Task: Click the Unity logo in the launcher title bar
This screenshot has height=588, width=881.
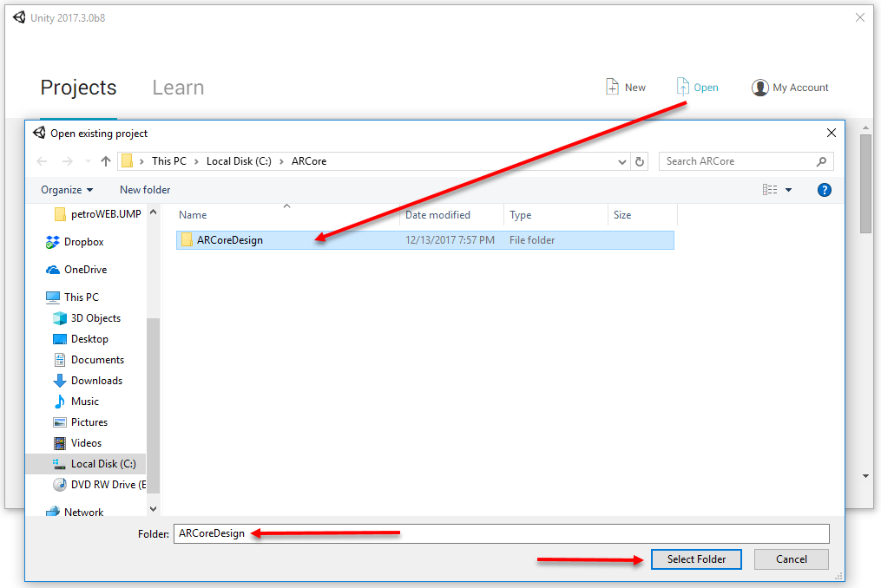Action: [19, 17]
